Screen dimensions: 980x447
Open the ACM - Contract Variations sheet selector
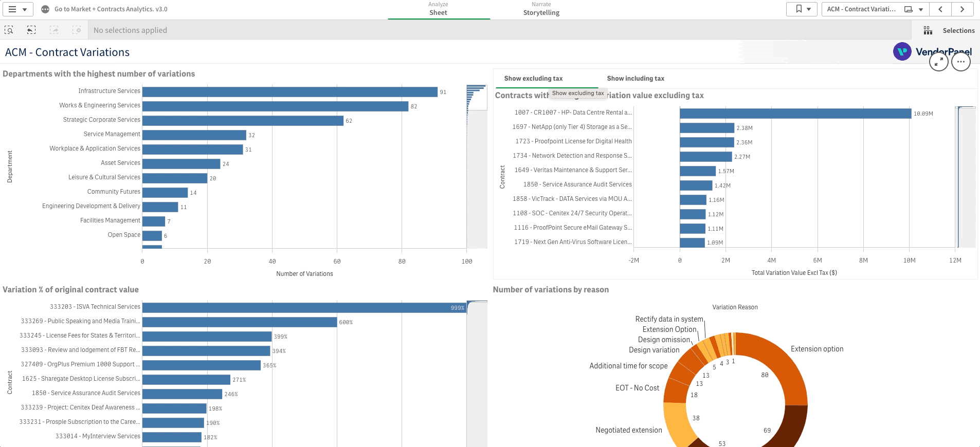coord(875,9)
